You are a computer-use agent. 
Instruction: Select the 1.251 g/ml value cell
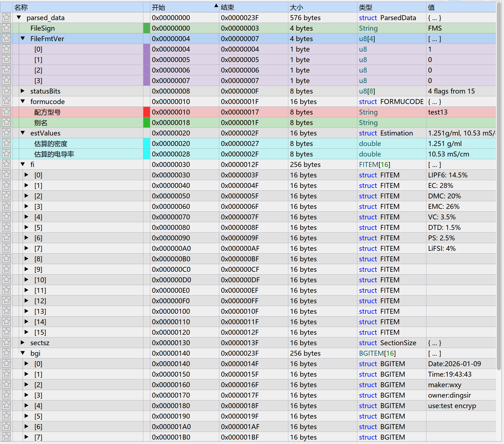[x=461, y=143]
